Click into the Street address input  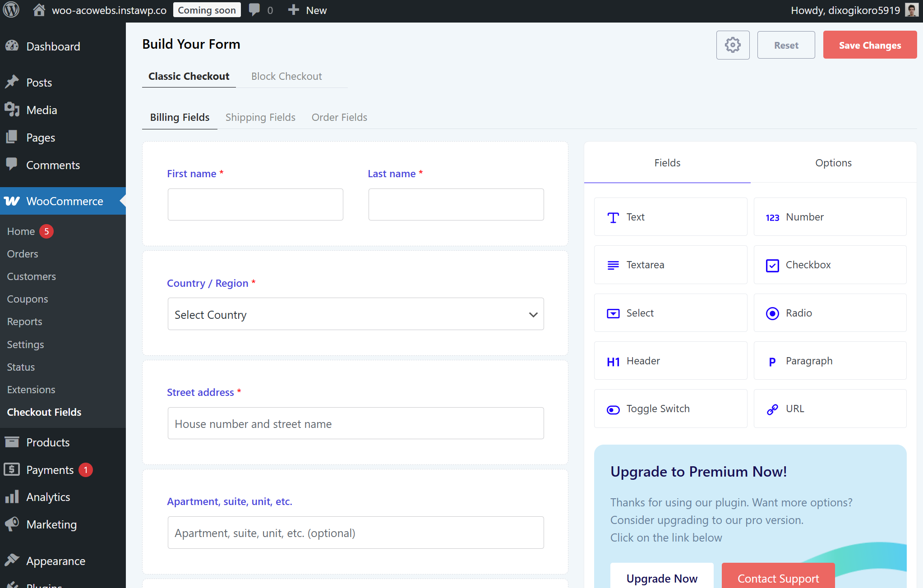355,423
